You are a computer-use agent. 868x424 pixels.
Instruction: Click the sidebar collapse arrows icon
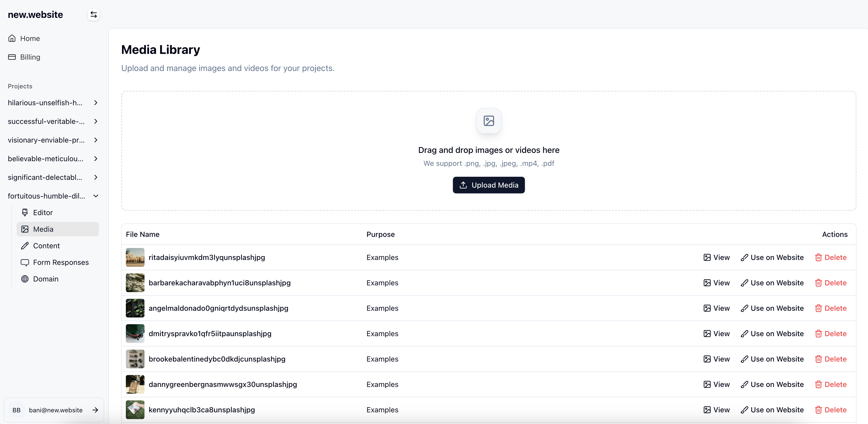coord(94,15)
